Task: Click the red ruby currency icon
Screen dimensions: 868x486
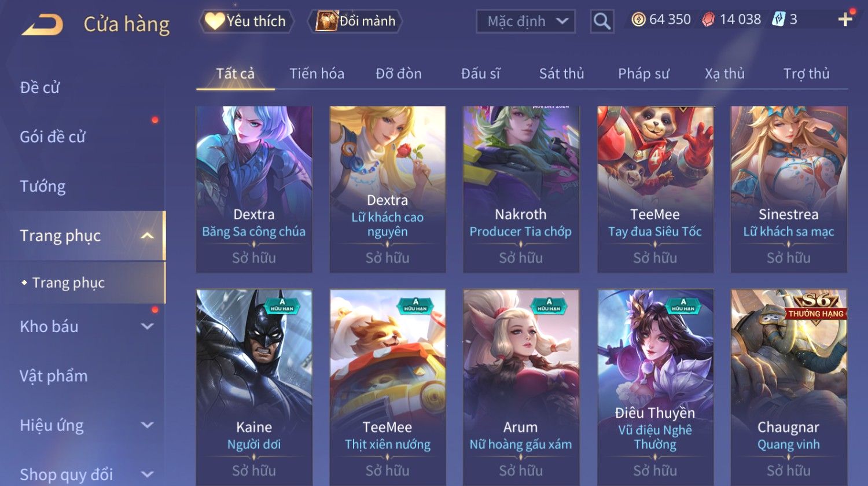Action: tap(708, 20)
